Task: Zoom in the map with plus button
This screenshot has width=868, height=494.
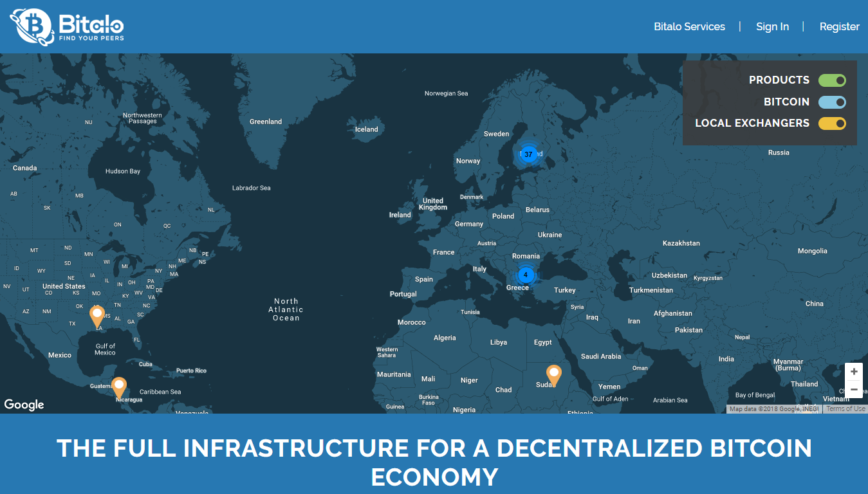Action: pyautogui.click(x=854, y=372)
